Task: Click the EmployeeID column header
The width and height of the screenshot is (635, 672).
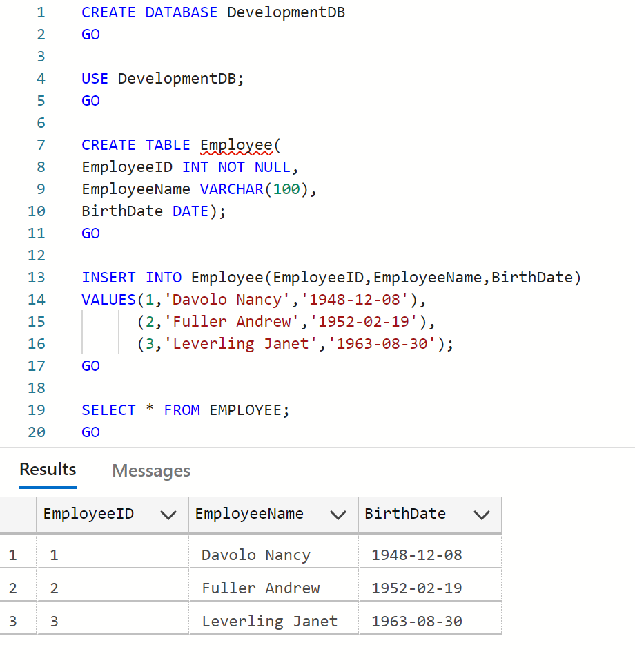Action: coord(88,514)
